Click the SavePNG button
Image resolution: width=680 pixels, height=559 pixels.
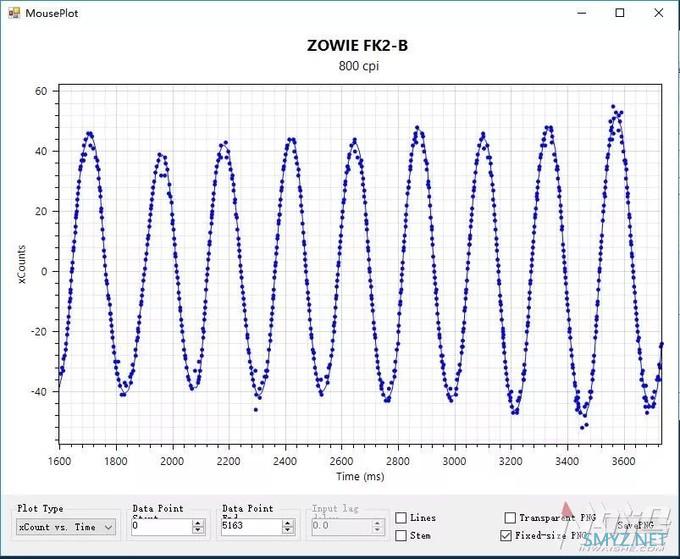point(635,525)
